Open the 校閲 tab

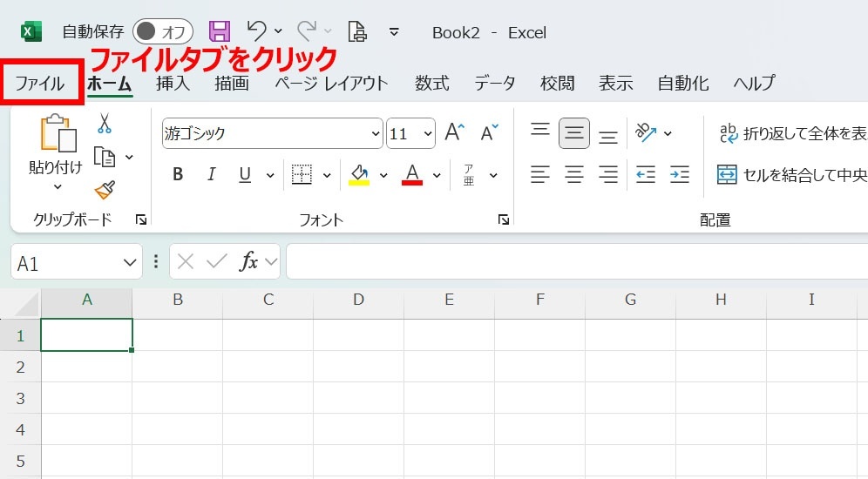pos(558,83)
